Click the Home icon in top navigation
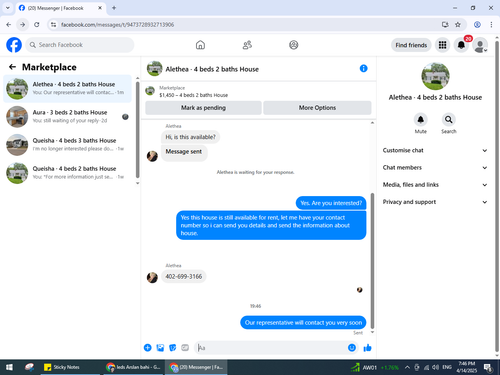Image resolution: width=500 pixels, height=375 pixels. coord(200,45)
